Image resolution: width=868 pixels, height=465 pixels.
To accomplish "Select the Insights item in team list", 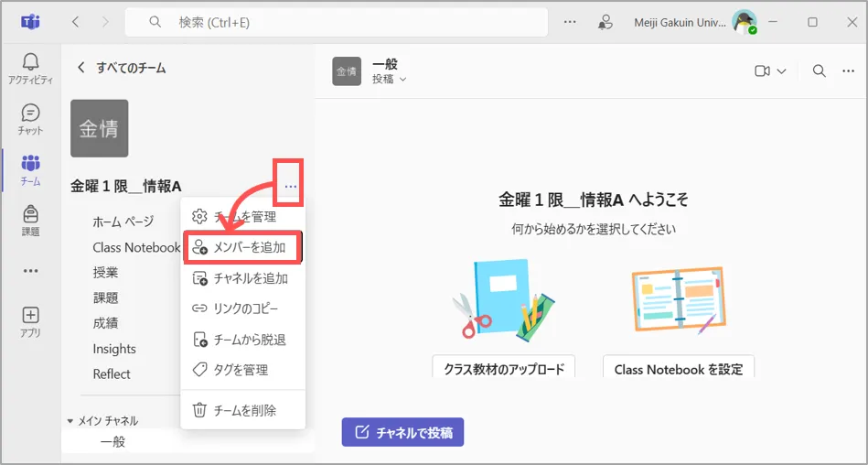I will click(x=114, y=349).
